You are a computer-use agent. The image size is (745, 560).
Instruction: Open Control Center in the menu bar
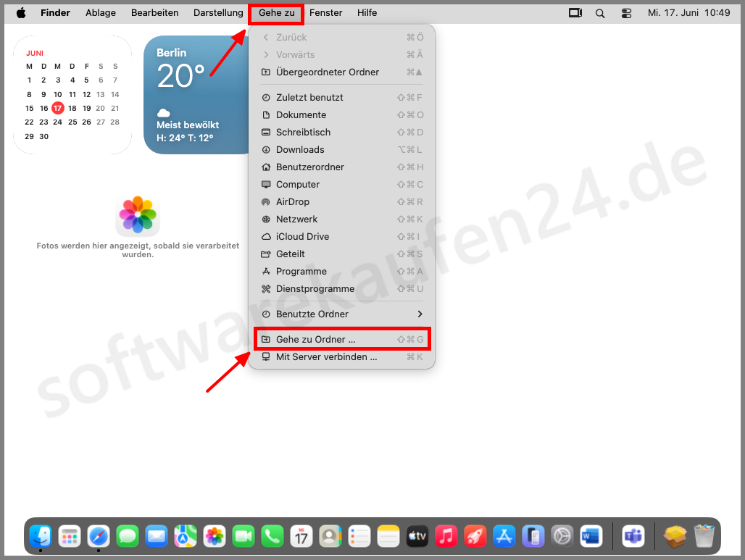[626, 13]
